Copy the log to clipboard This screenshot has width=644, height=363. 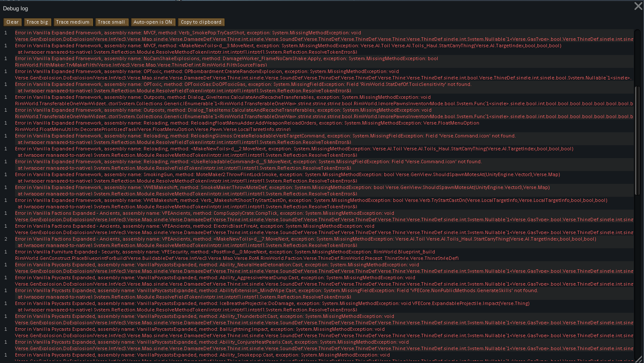[201, 22]
